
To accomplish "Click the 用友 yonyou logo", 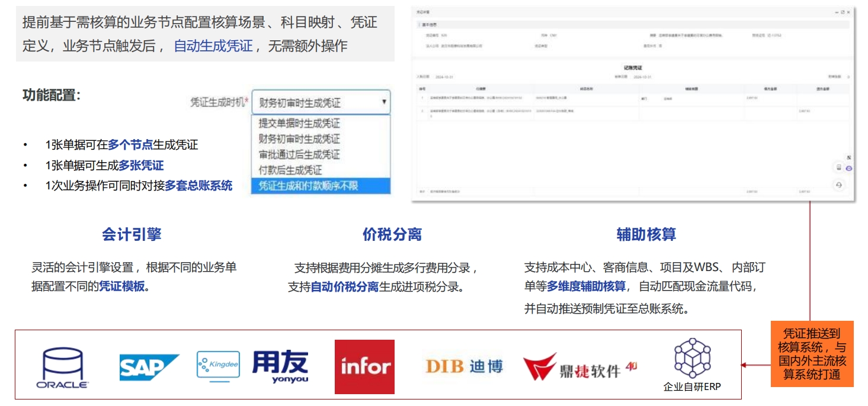I will [x=280, y=367].
